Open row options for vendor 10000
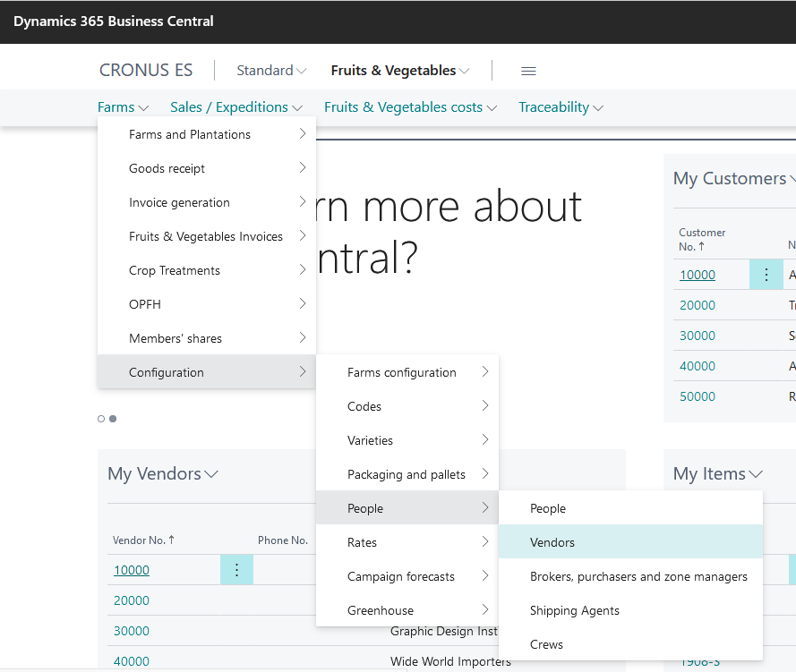 tap(236, 570)
